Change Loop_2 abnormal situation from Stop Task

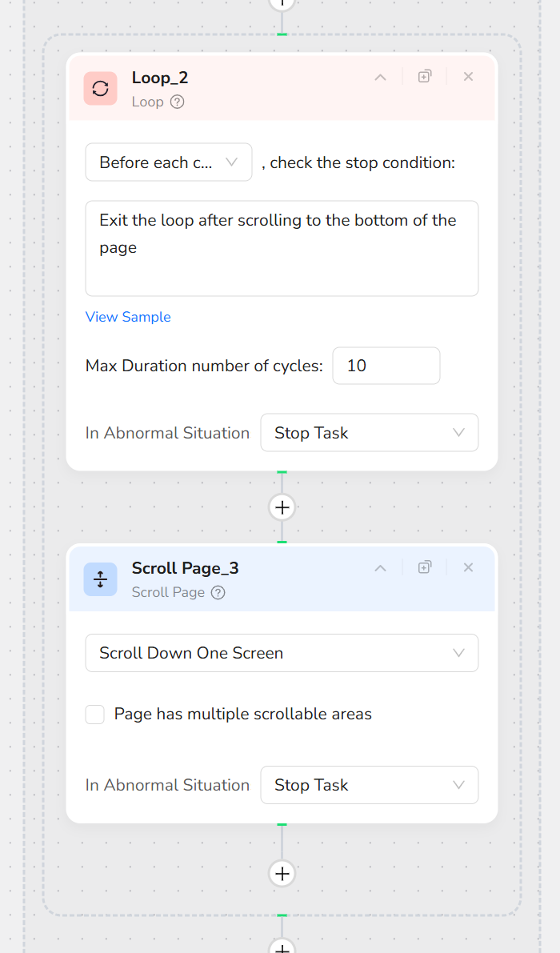[x=369, y=432]
